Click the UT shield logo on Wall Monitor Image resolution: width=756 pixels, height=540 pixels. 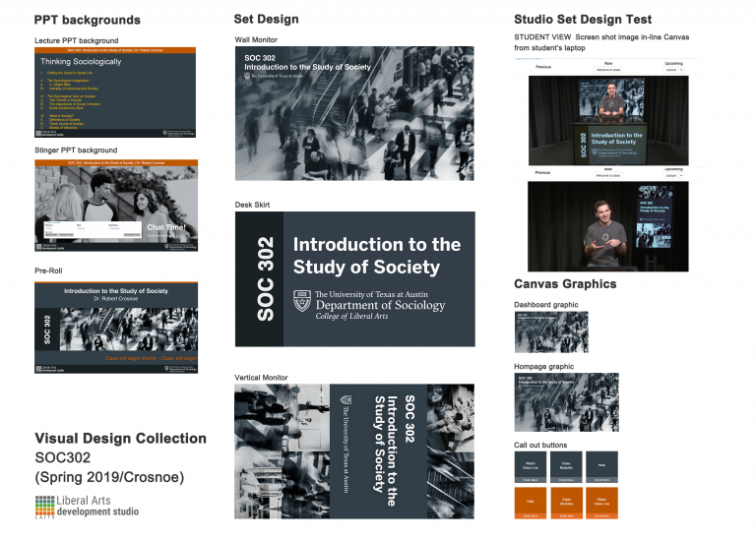click(248, 74)
